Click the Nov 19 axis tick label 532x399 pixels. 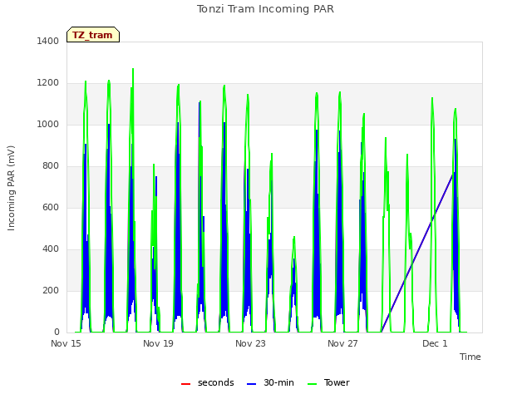pos(158,343)
